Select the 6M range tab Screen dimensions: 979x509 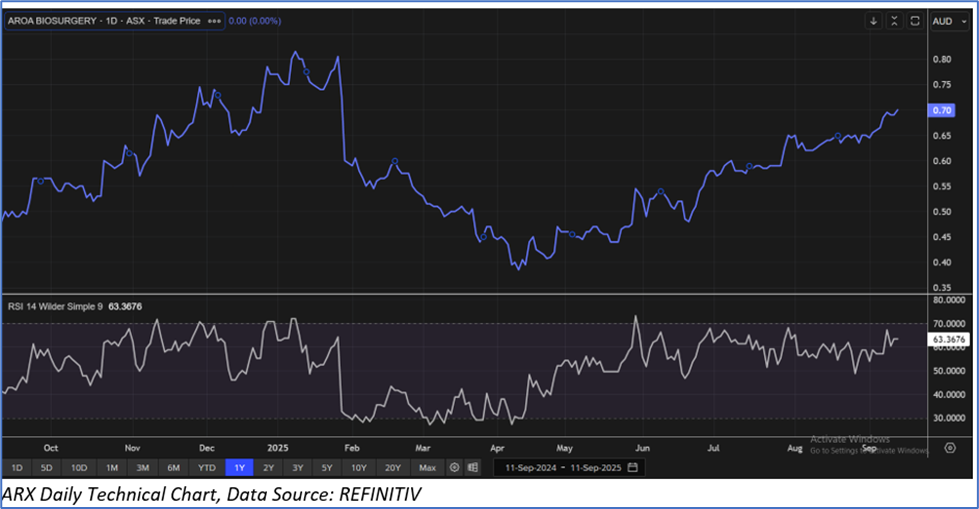(173, 468)
